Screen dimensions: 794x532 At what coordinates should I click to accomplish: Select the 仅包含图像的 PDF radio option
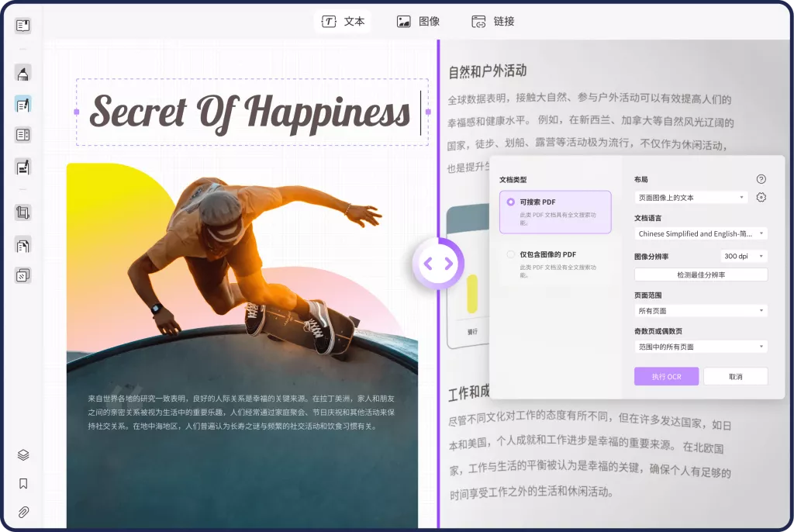[x=510, y=254]
